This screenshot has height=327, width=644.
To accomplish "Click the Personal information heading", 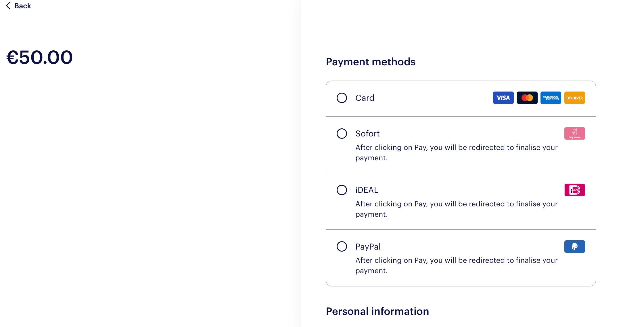I will tap(377, 311).
